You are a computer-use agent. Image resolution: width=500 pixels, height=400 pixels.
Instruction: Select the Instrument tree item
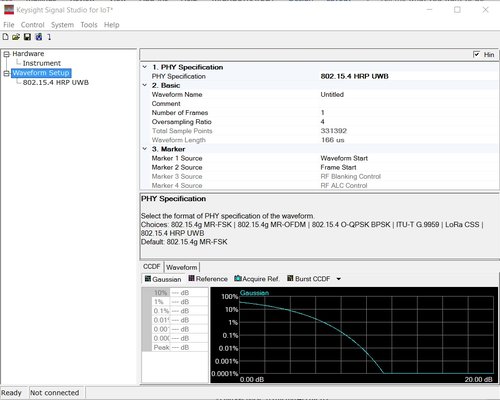pyautogui.click(x=42, y=63)
